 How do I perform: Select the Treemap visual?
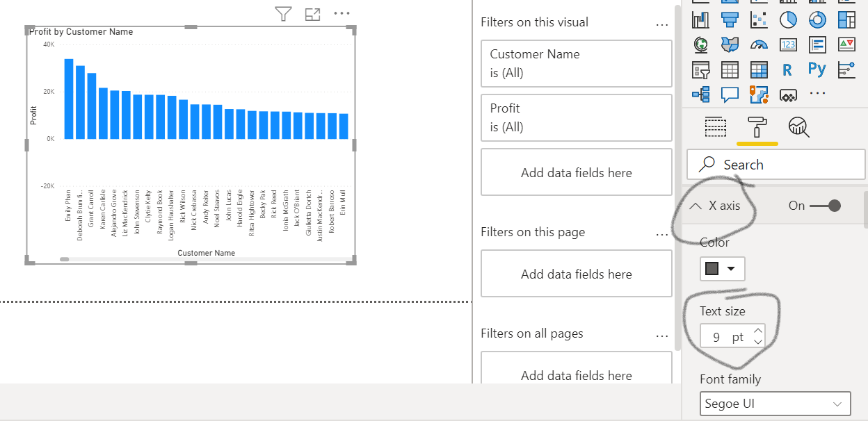click(x=846, y=18)
